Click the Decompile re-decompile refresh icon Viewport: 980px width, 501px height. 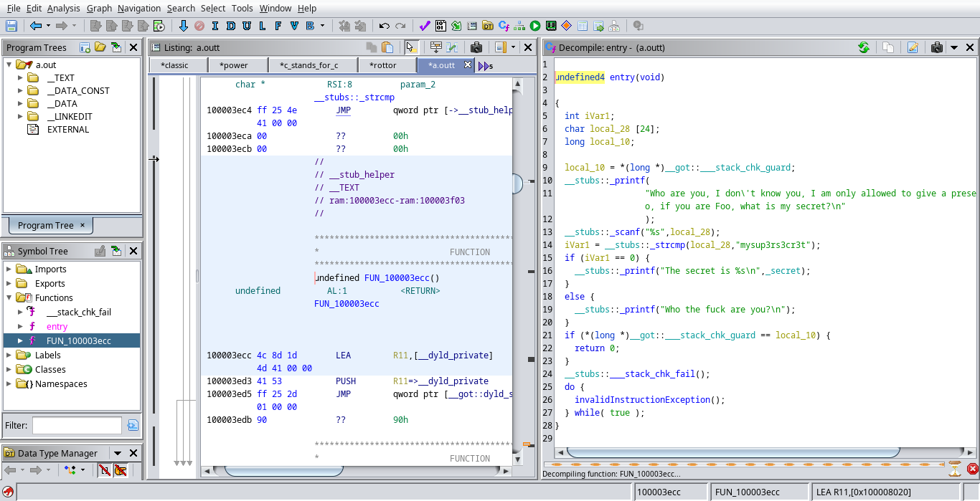click(x=864, y=47)
